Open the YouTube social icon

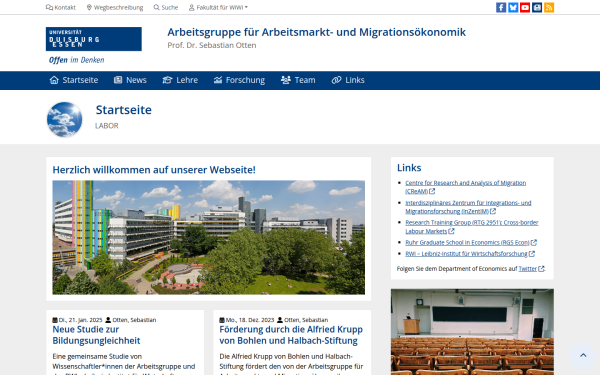pyautogui.click(x=525, y=7)
